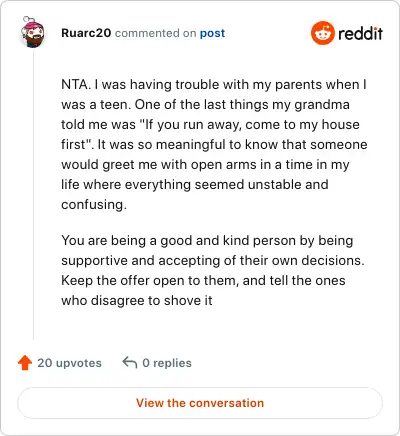Image resolution: width=400 pixels, height=436 pixels.
Task: Click final line "who disagree to shove it"
Action: pyautogui.click(x=137, y=301)
